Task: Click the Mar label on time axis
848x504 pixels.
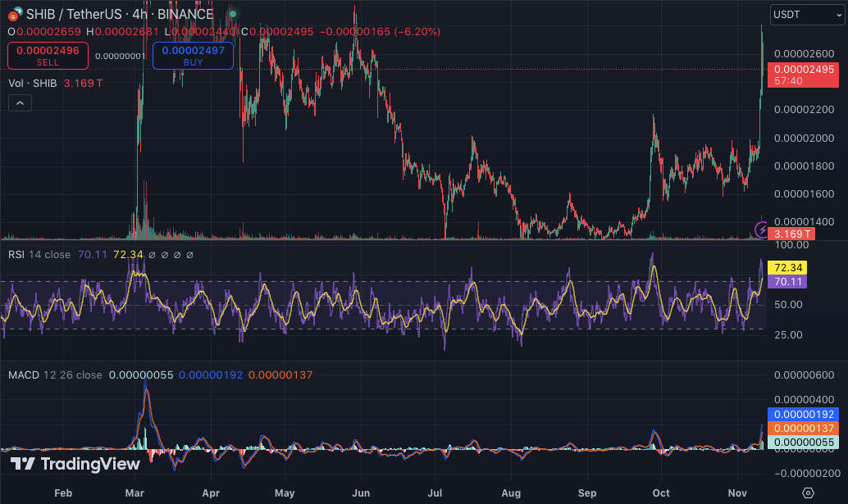Action: pos(134,493)
